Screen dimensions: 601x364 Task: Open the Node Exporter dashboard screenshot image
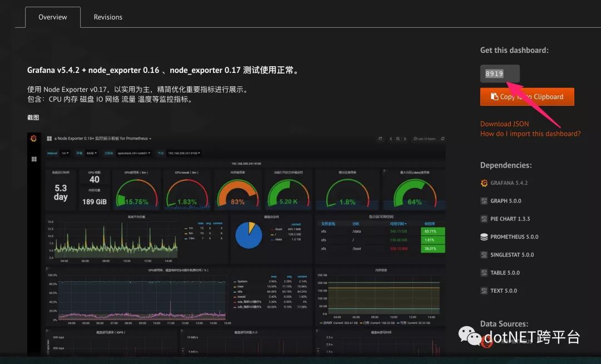(237, 244)
